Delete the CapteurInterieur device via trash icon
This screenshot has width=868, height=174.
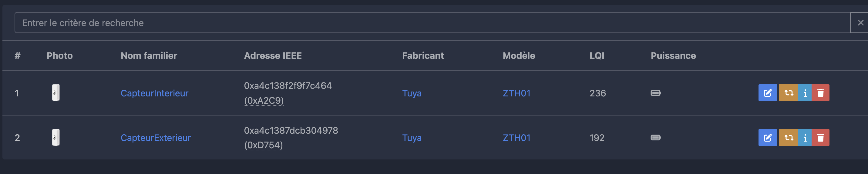pyautogui.click(x=820, y=93)
